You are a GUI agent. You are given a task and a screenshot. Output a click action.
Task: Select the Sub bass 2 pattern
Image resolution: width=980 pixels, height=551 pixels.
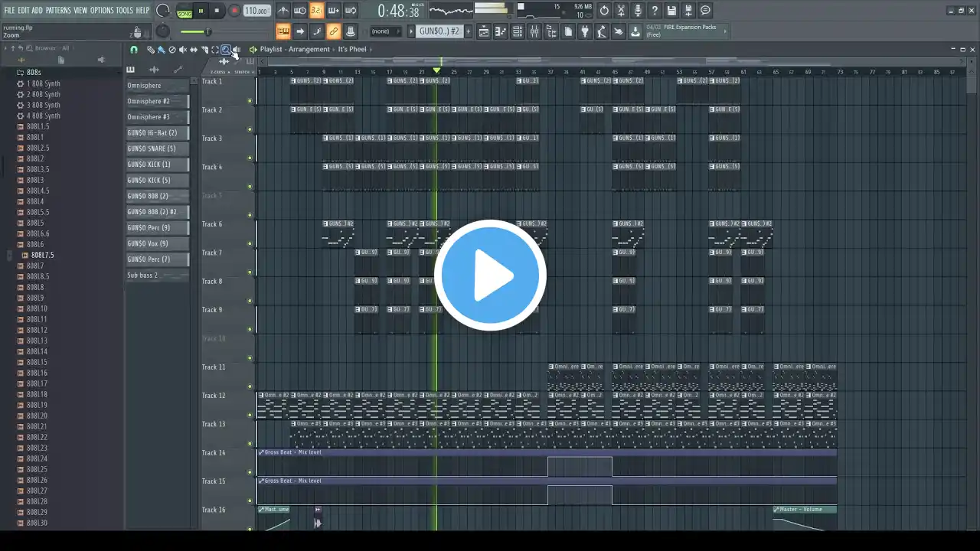(157, 275)
